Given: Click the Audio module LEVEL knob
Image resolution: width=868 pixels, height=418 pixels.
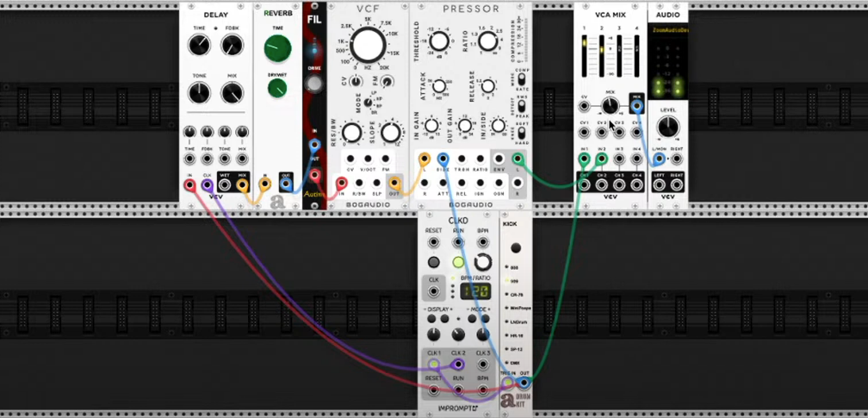Looking at the screenshot, I should click(x=668, y=127).
